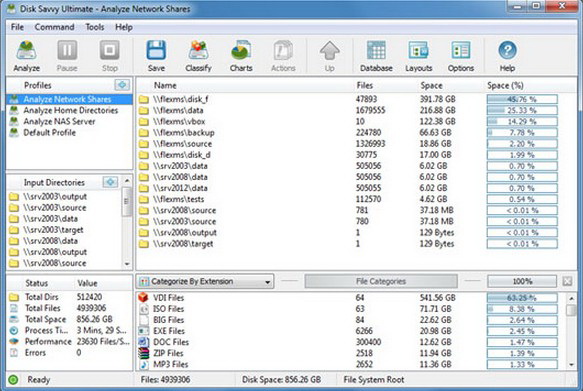583x391 pixels.
Task: Open the Database toolbar icon
Action: (376, 56)
